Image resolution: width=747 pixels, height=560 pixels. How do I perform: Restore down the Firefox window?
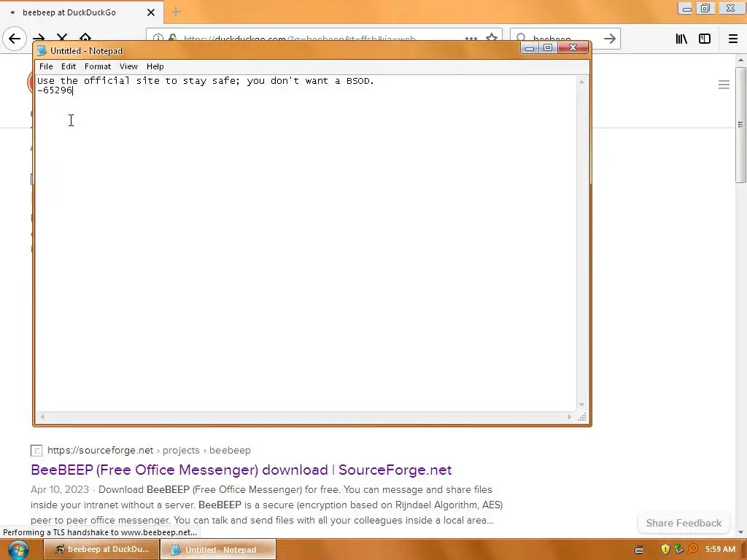click(x=705, y=9)
